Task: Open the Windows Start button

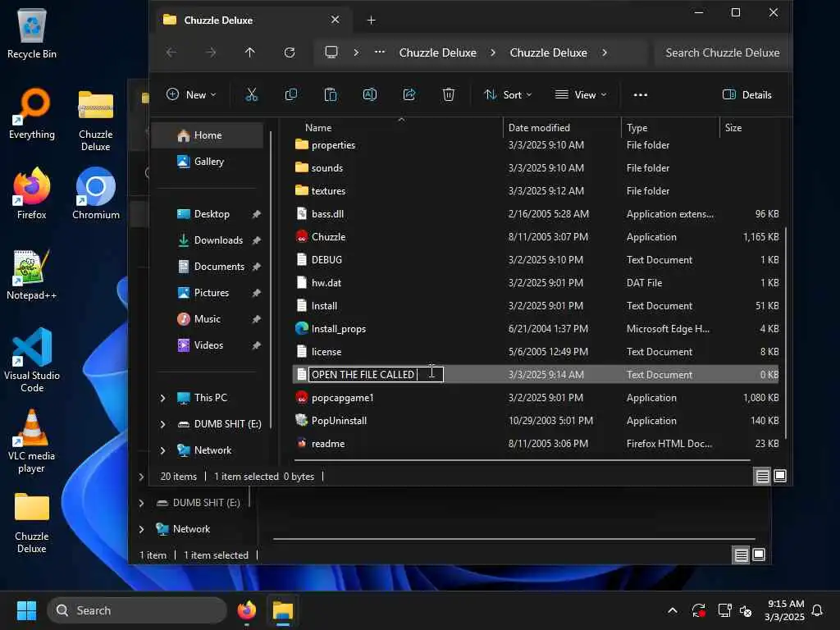Action: (26, 610)
